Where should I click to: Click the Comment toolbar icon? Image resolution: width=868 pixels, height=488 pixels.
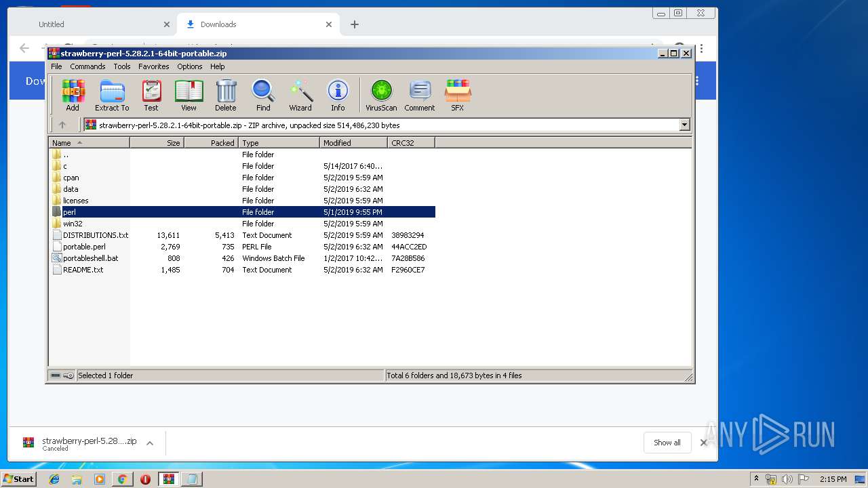click(x=420, y=95)
